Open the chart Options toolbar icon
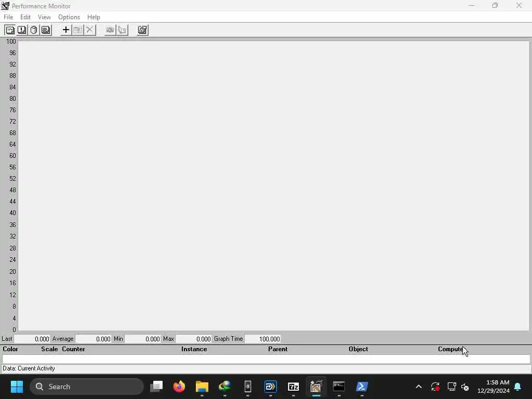This screenshot has width=532, height=399. (142, 30)
